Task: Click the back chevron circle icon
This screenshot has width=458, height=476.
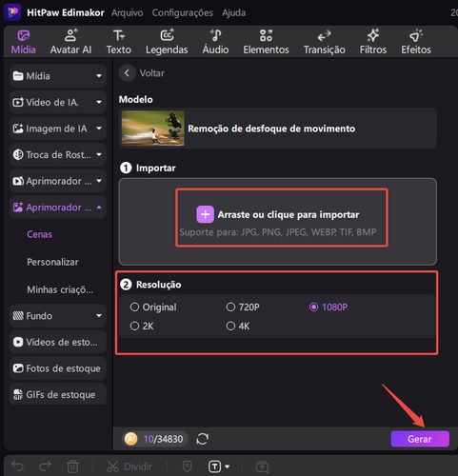Action: pos(127,73)
